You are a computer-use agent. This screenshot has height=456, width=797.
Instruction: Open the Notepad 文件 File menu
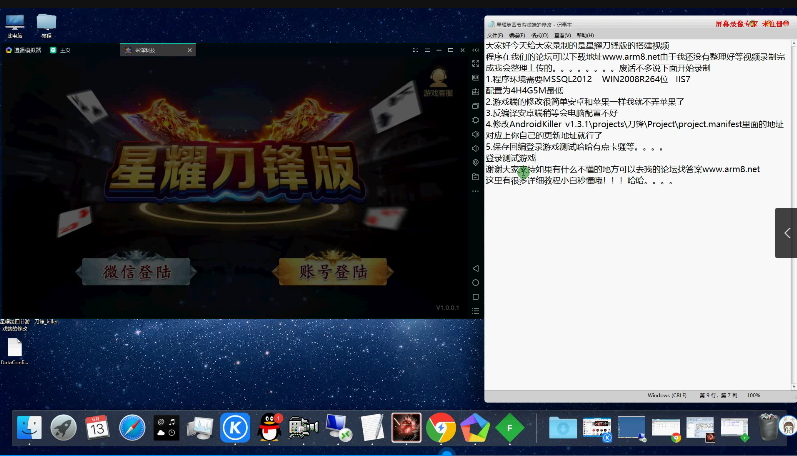coord(495,35)
